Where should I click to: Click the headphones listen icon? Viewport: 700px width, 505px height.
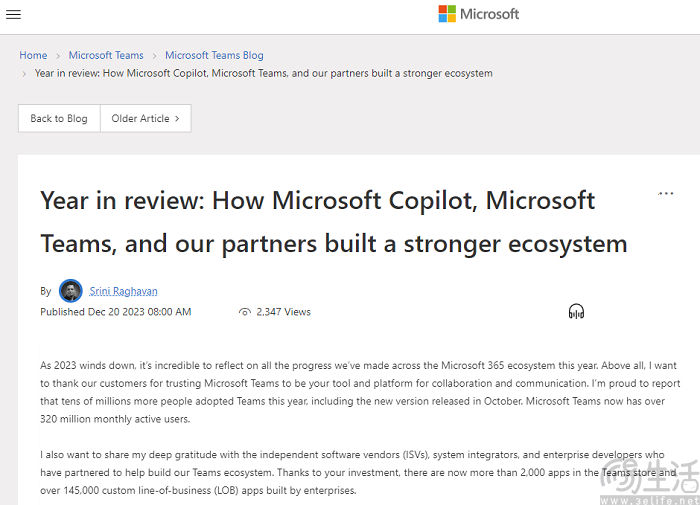tap(576, 311)
